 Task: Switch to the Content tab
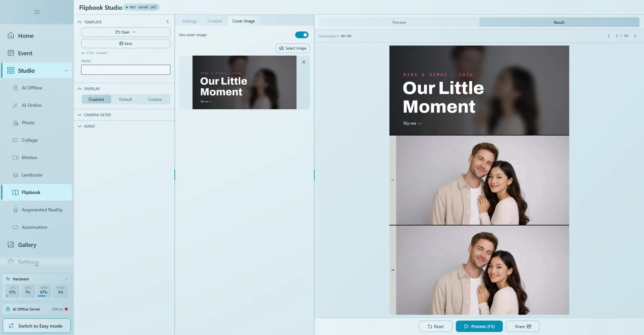tap(215, 21)
